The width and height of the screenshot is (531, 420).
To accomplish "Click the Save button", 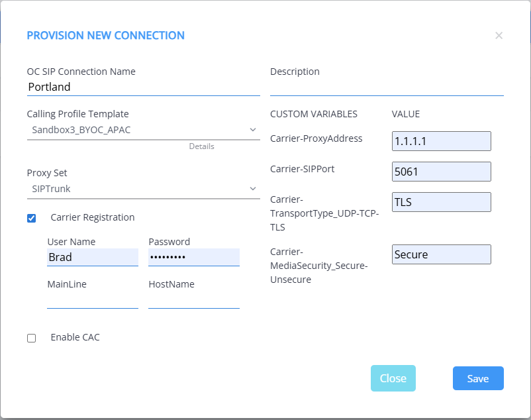I will click(x=477, y=378).
